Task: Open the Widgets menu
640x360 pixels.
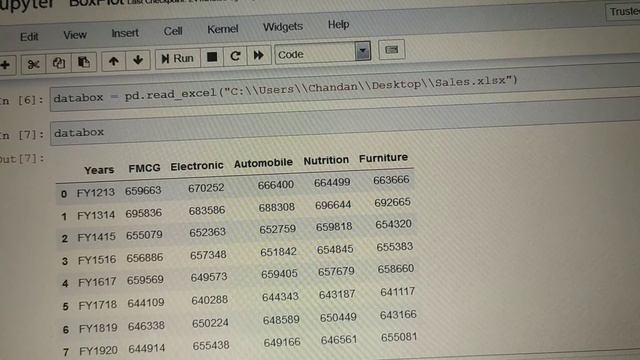Action: (283, 27)
